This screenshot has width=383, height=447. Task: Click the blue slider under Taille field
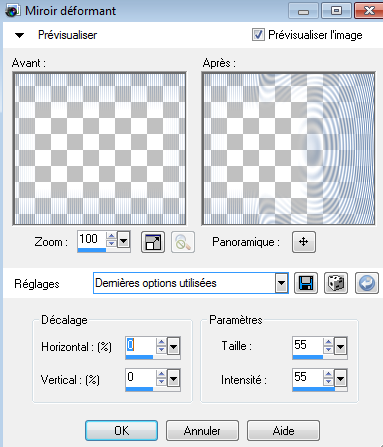click(x=320, y=357)
